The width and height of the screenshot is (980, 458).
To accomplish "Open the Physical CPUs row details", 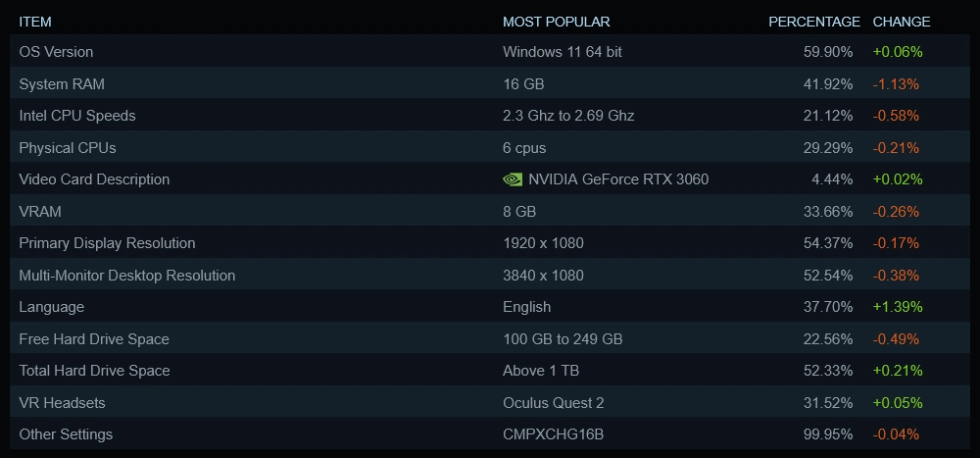I will [68, 147].
